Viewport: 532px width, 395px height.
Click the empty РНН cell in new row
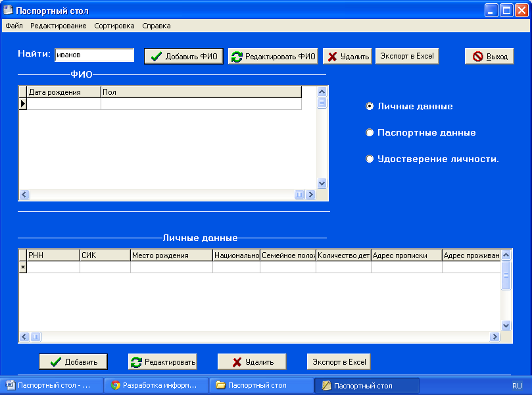(x=53, y=267)
